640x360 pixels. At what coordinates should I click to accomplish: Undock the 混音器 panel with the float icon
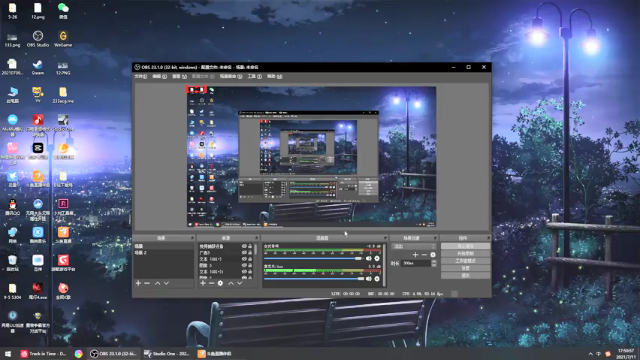tap(385, 238)
